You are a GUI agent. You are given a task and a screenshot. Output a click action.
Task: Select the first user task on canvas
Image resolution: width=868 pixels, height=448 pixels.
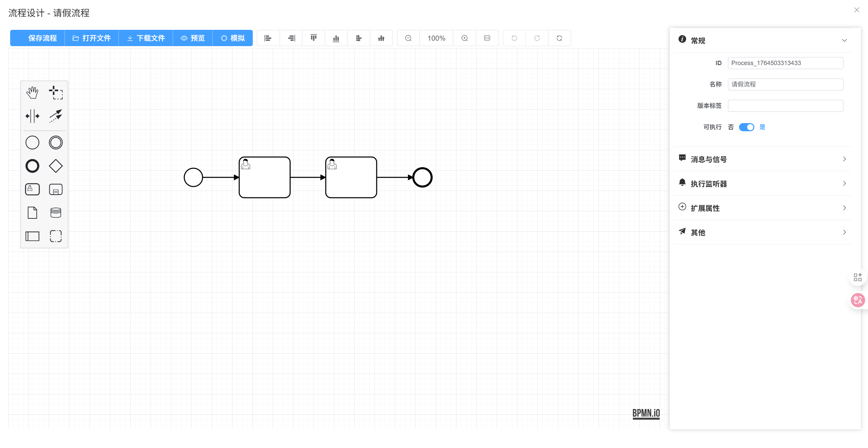(x=265, y=177)
